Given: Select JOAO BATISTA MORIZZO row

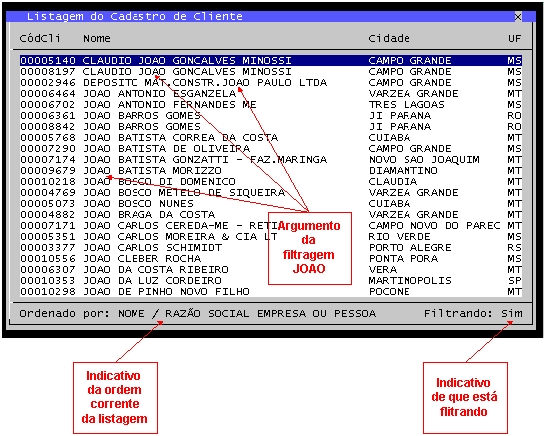Looking at the screenshot, I should (271, 171).
